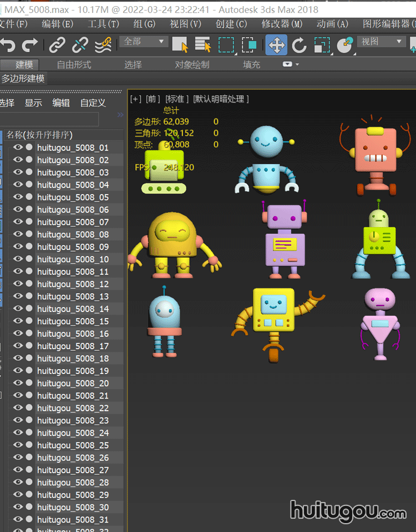Hide object huitugou_5008_01 via eye icon
The height and width of the screenshot is (532, 416).
18,147
